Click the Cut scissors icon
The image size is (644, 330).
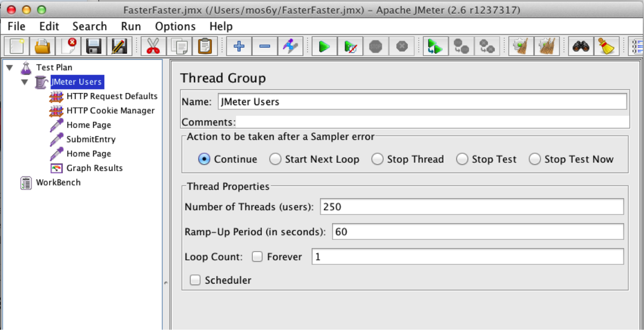point(153,46)
